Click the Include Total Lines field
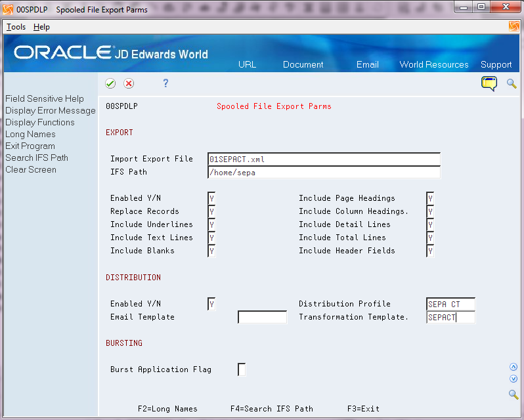Screen dimensions: 524x420 click(x=430, y=238)
